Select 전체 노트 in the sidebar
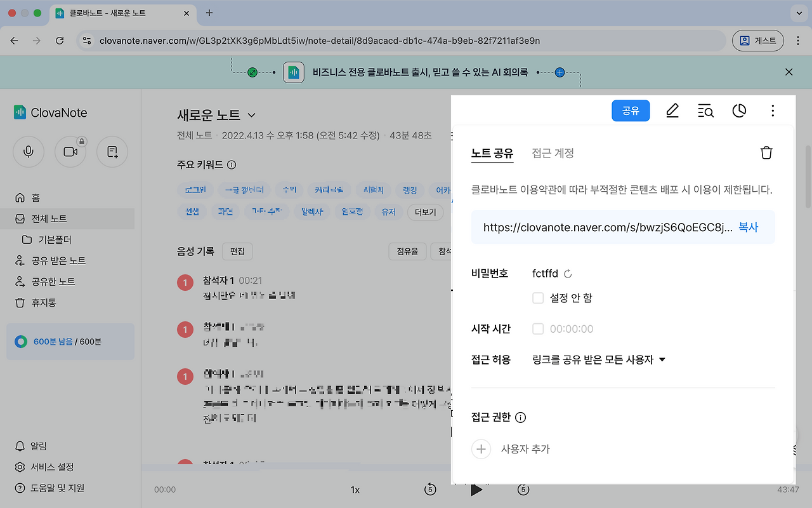This screenshot has width=812, height=508. coord(67,218)
